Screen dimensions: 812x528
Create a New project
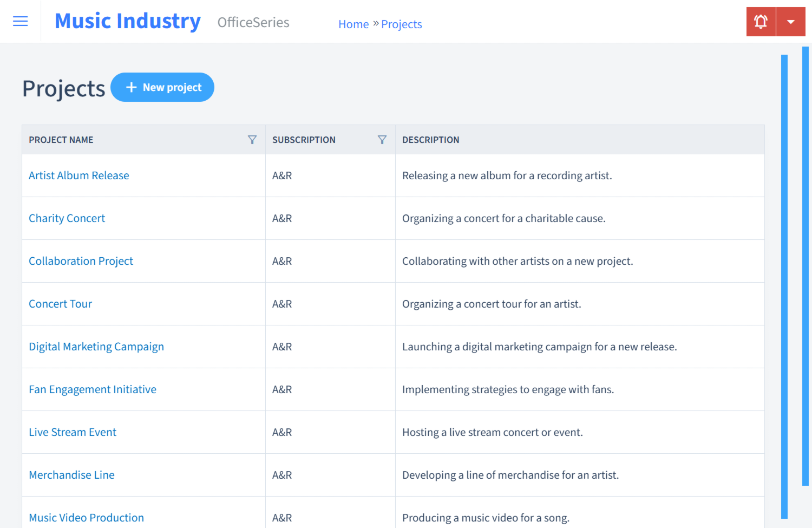[162, 87]
